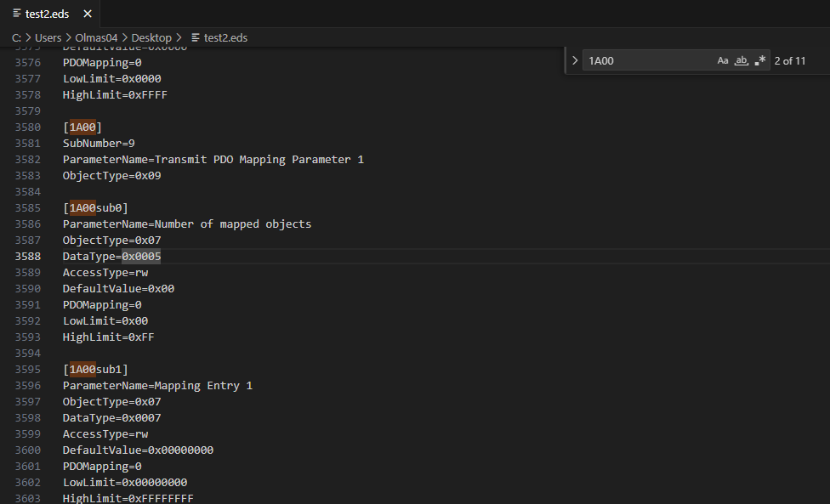Click line number 3595 in gutter

(x=27, y=369)
